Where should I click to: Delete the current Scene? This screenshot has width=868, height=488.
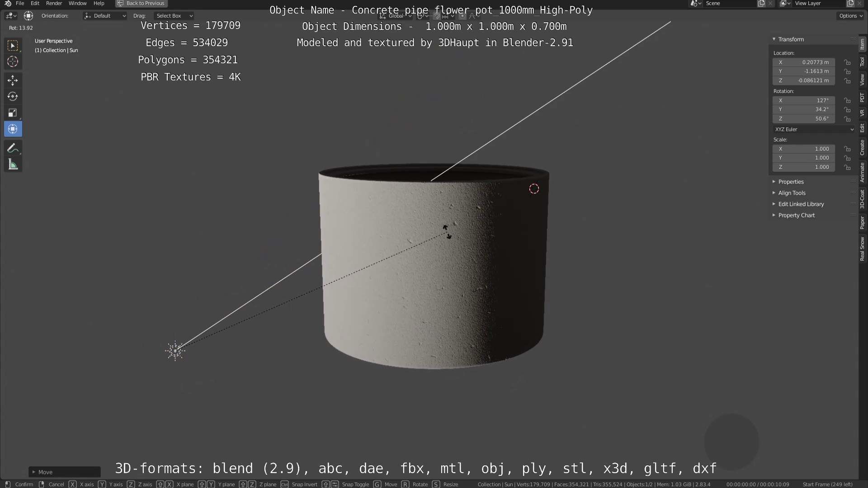click(770, 3)
